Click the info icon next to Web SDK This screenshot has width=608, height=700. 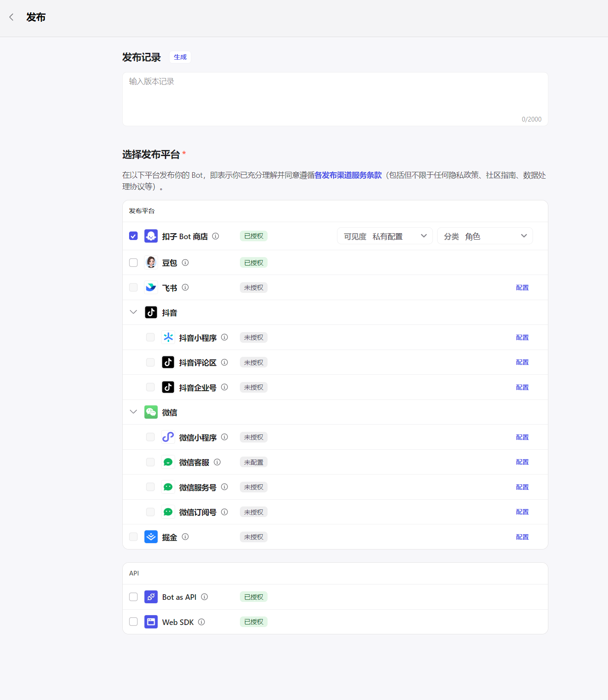(202, 622)
